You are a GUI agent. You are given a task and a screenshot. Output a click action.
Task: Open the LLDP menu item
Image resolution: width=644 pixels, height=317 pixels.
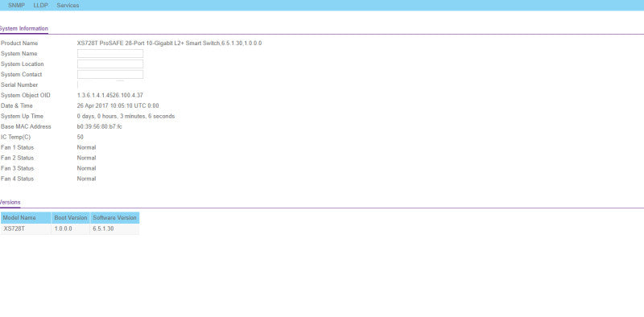click(41, 6)
